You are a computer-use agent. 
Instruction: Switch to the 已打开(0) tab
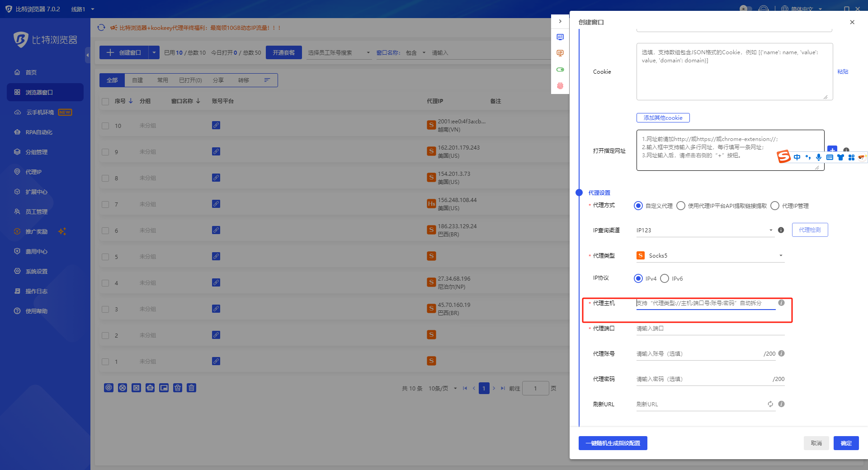point(190,80)
